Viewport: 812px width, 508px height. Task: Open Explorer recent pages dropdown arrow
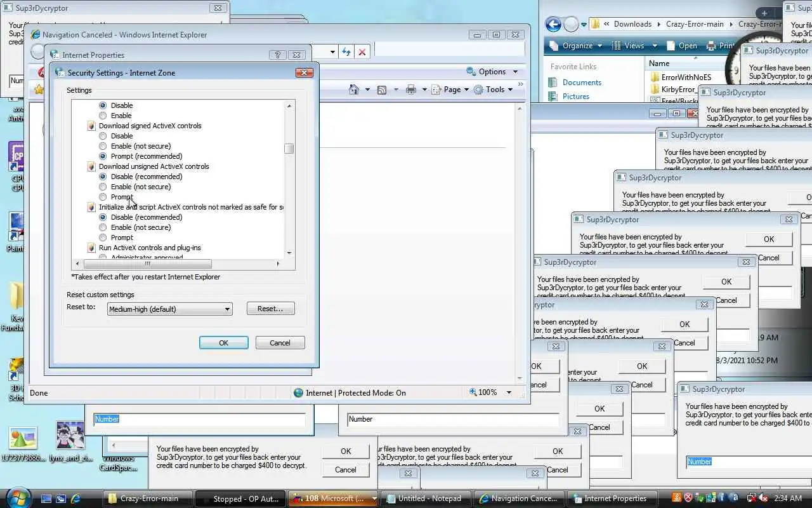click(x=585, y=24)
